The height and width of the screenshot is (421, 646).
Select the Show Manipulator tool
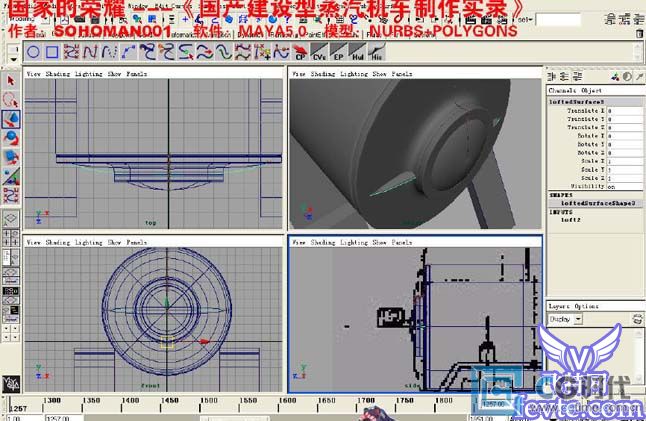pyautogui.click(x=11, y=176)
